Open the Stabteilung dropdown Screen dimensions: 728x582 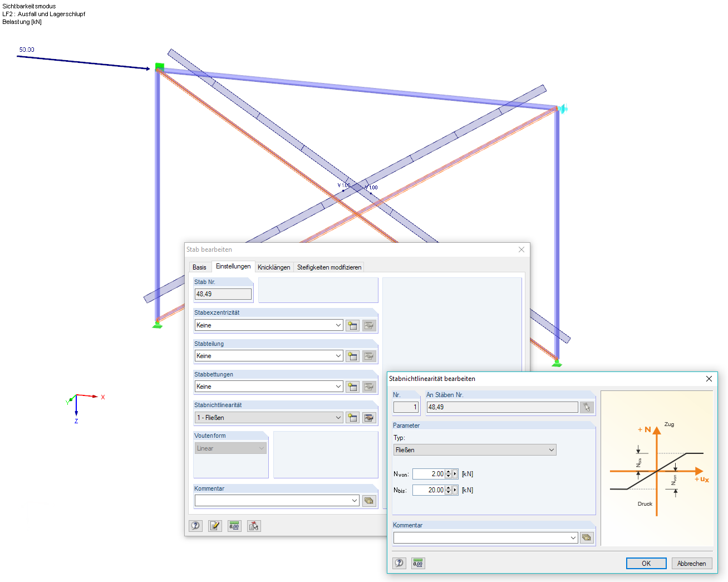click(338, 355)
